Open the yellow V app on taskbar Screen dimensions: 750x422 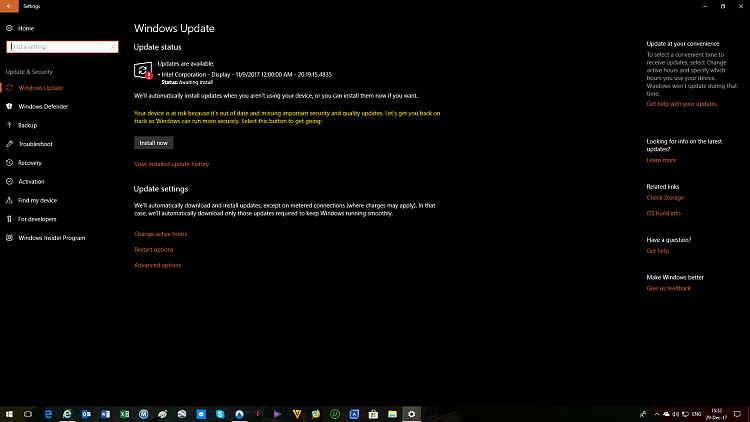coord(297,414)
